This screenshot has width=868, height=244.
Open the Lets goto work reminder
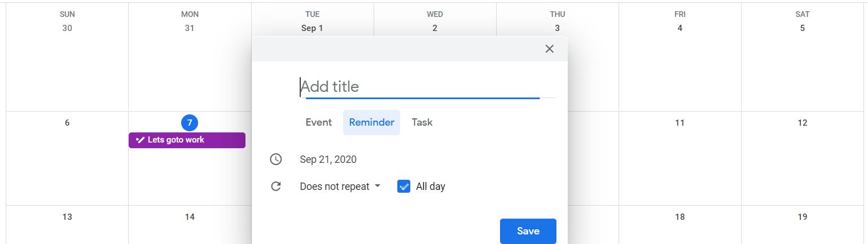(x=187, y=140)
